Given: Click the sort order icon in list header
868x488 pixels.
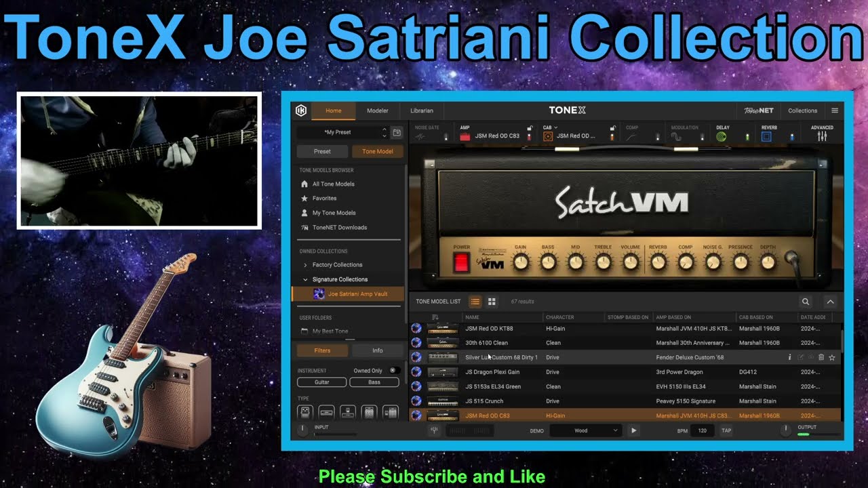Looking at the screenshot, I should tap(435, 317).
